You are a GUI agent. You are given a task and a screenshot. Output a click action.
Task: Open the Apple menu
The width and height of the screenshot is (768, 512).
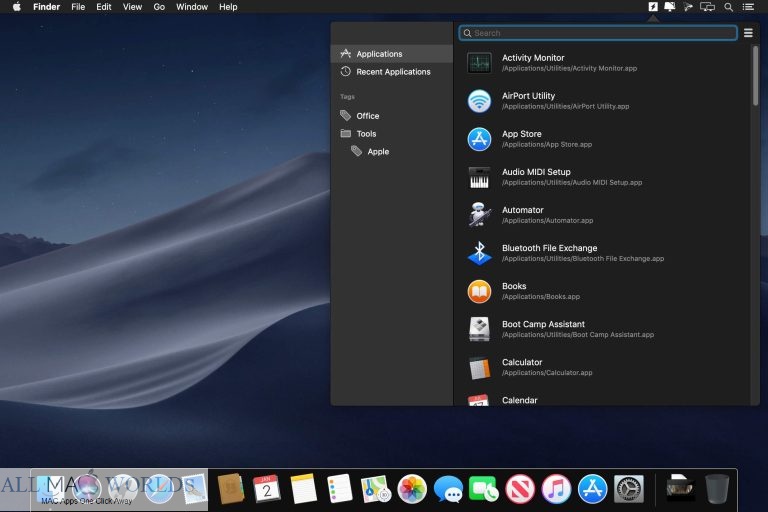click(x=17, y=7)
